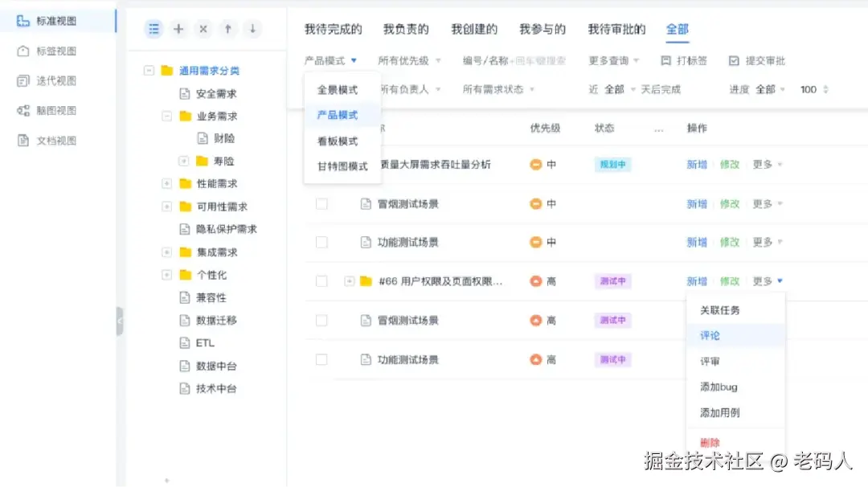Screen dimensions: 868x487
Task: Select the 脑图视图 mind-map view icon
Action: pyautogui.click(x=24, y=110)
